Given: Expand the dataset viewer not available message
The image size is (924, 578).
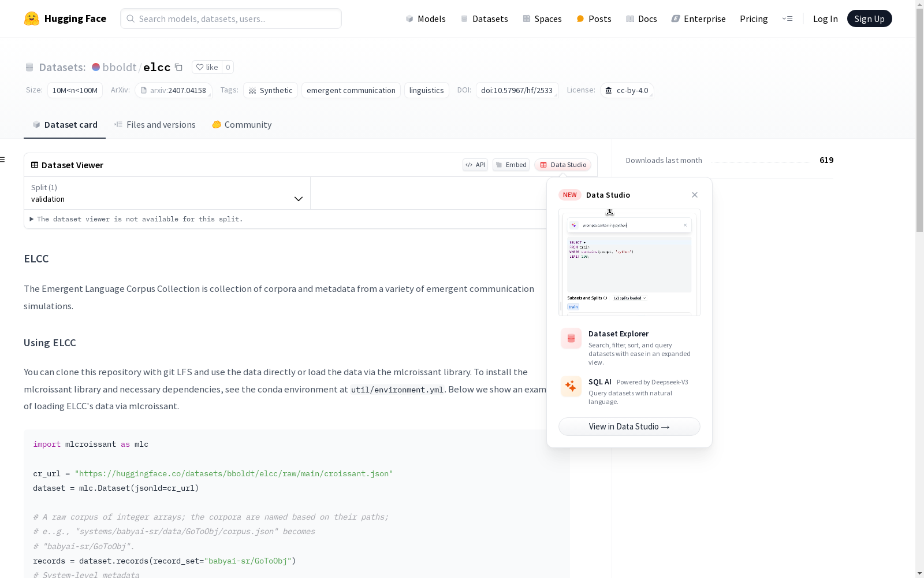Looking at the screenshot, I should click(x=136, y=219).
